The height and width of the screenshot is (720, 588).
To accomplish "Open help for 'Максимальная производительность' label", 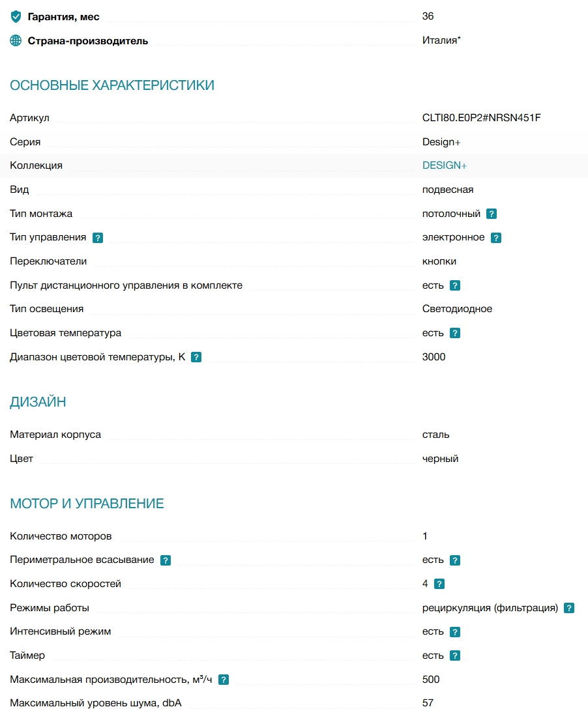I will click(224, 680).
